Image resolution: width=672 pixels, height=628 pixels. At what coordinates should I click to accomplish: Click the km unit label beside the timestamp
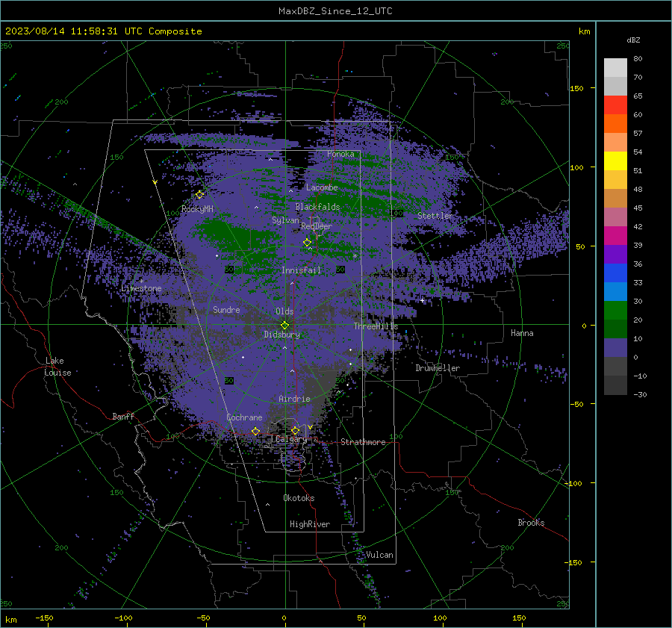(584, 31)
